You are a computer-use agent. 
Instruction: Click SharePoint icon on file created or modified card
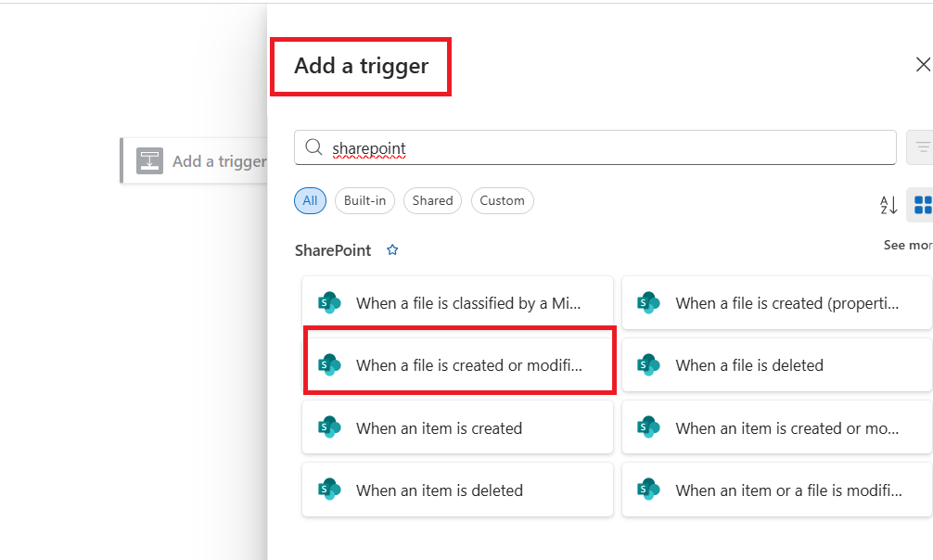(x=329, y=364)
